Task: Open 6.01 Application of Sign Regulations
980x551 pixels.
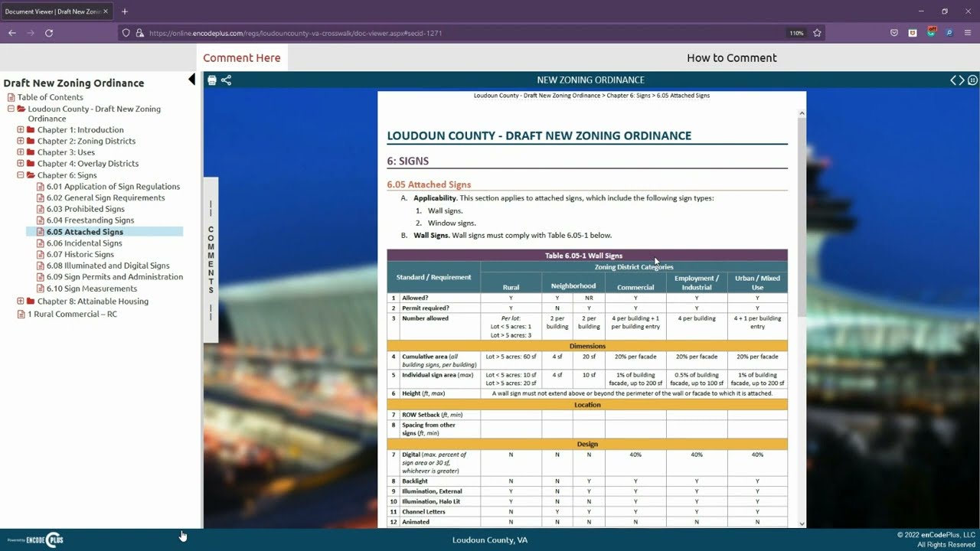Action: coord(113,186)
